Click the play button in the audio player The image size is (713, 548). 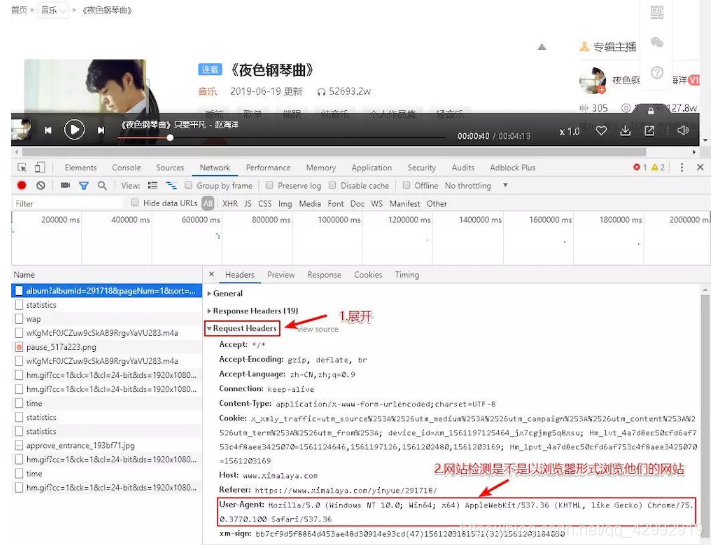pos(74,130)
